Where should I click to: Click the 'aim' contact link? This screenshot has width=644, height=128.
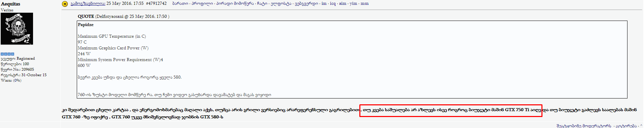point(343,3)
